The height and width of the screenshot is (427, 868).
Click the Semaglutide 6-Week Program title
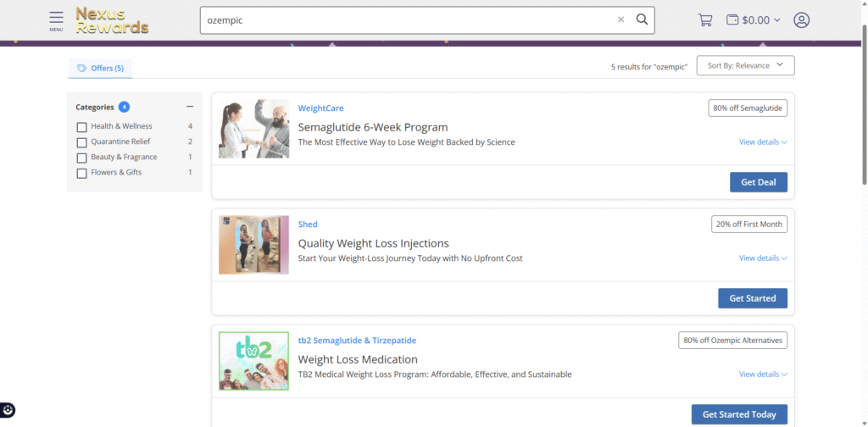(x=373, y=127)
